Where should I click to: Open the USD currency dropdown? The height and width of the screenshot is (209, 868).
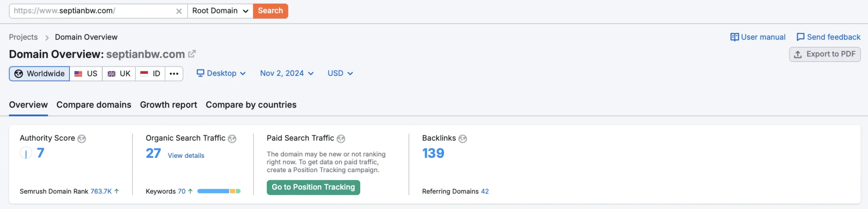coord(340,73)
